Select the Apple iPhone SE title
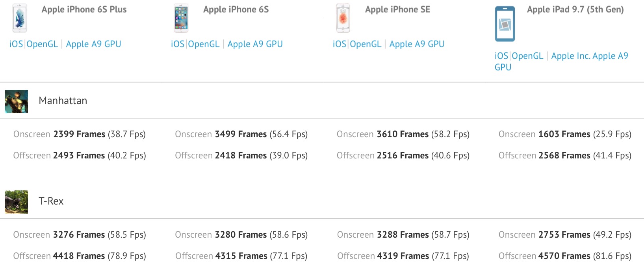Image resolution: width=644 pixels, height=268 pixels. (397, 9)
